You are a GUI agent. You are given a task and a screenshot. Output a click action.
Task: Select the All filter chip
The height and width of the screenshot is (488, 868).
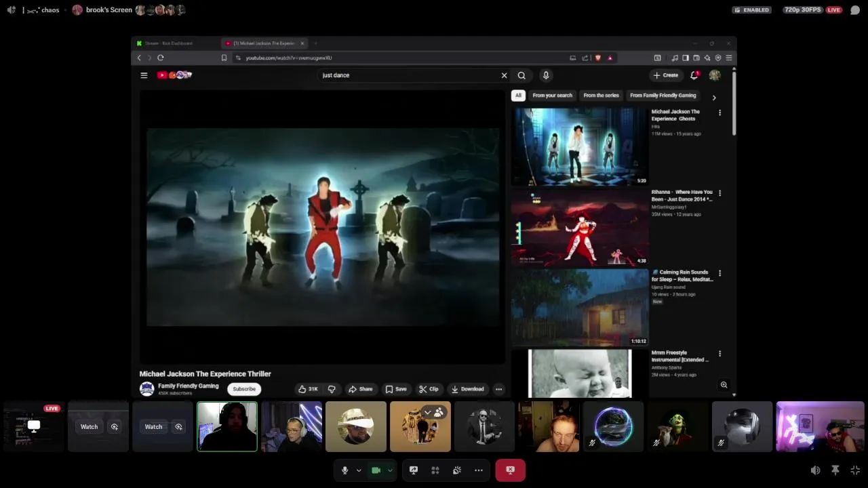(518, 96)
